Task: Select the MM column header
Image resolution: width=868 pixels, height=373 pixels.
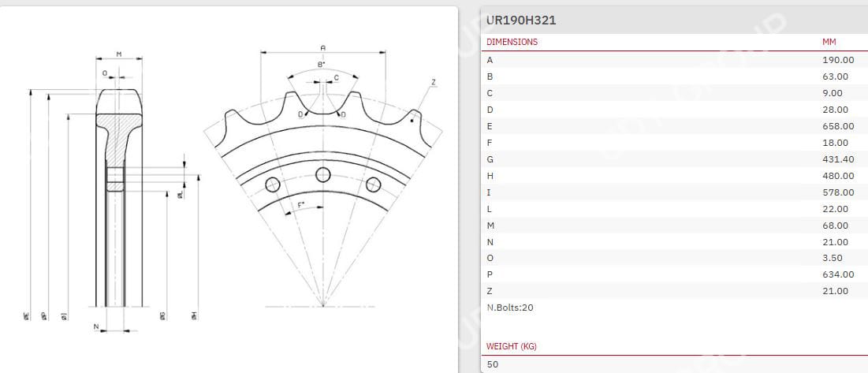Action: 829,42
